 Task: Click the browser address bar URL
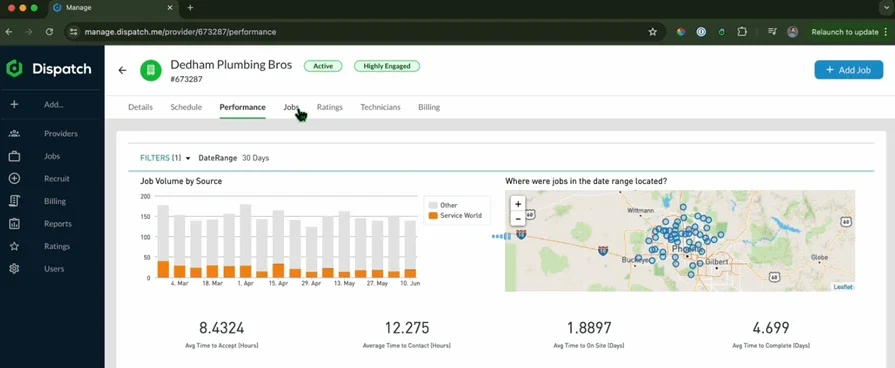[x=180, y=32]
